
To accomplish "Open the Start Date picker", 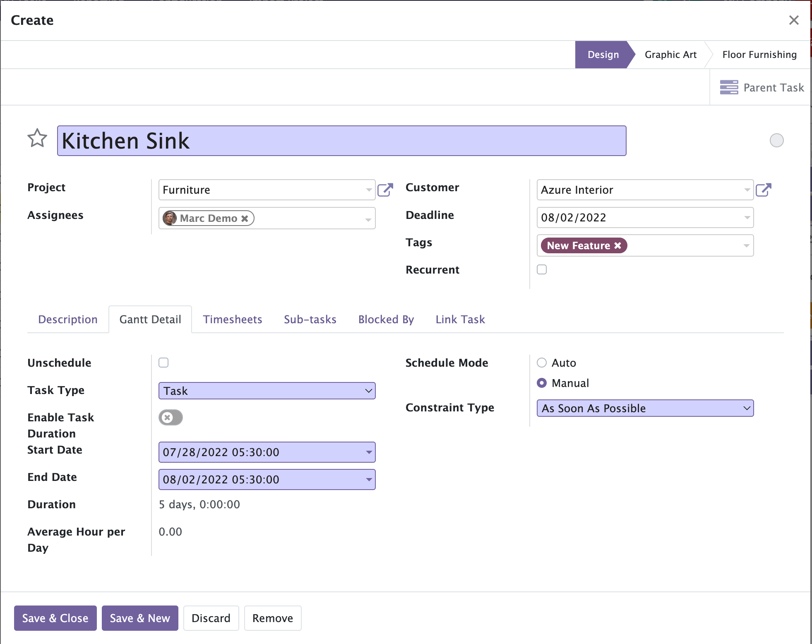I will (267, 452).
